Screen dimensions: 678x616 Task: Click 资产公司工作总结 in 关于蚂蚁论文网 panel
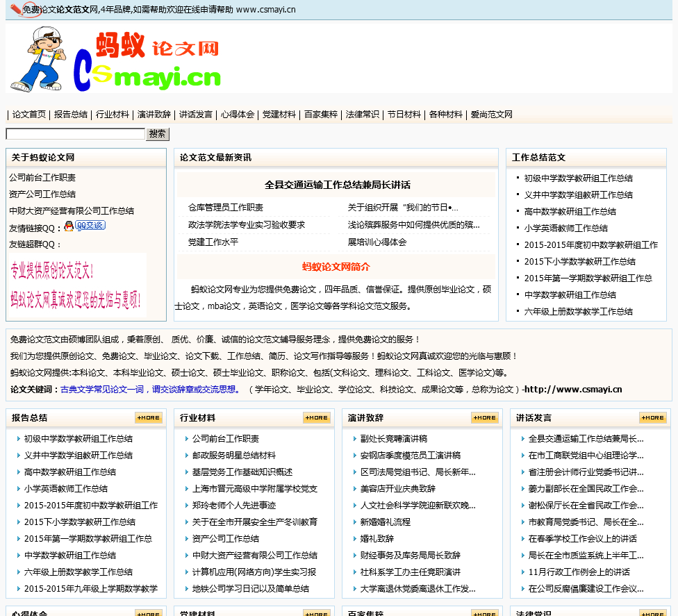(x=42, y=194)
